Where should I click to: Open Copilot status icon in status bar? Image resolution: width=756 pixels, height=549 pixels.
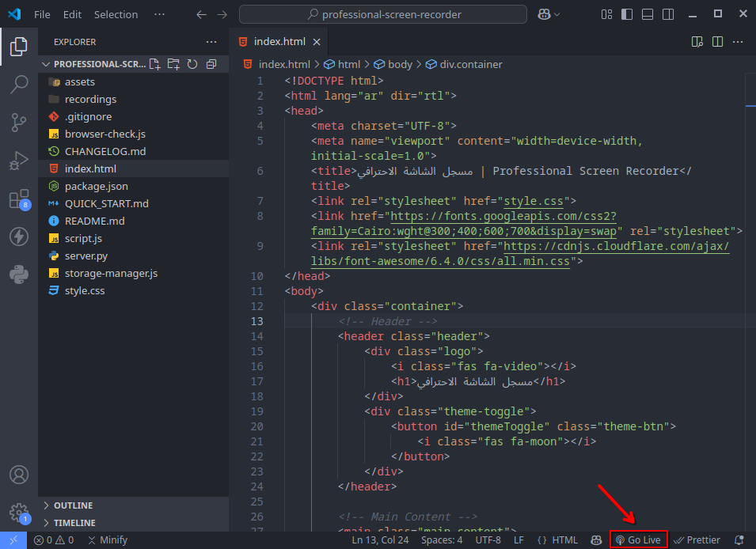tap(596, 540)
